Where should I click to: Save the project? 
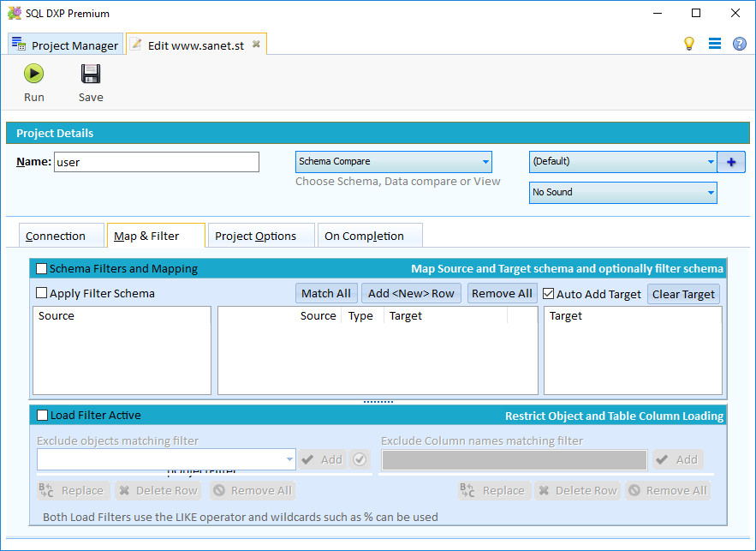click(90, 81)
